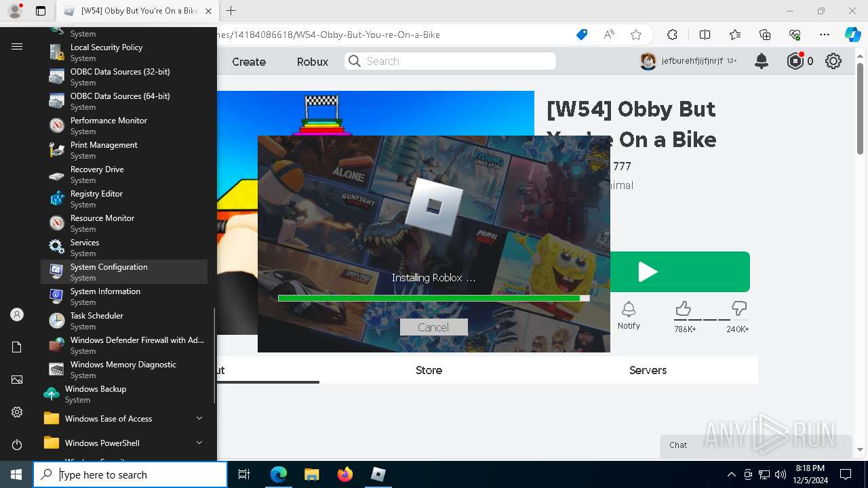This screenshot has width=868, height=488.
Task: Launch Registry Editor
Action: tap(124, 199)
